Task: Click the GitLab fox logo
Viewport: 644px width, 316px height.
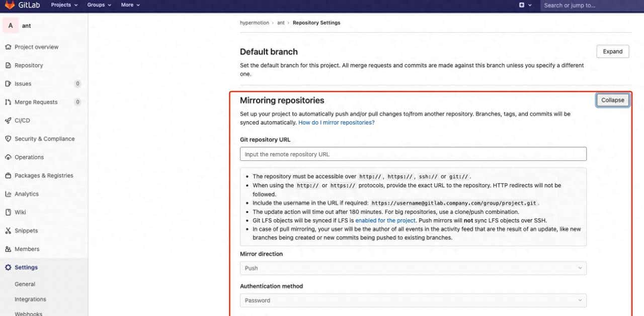Action: coord(10,5)
